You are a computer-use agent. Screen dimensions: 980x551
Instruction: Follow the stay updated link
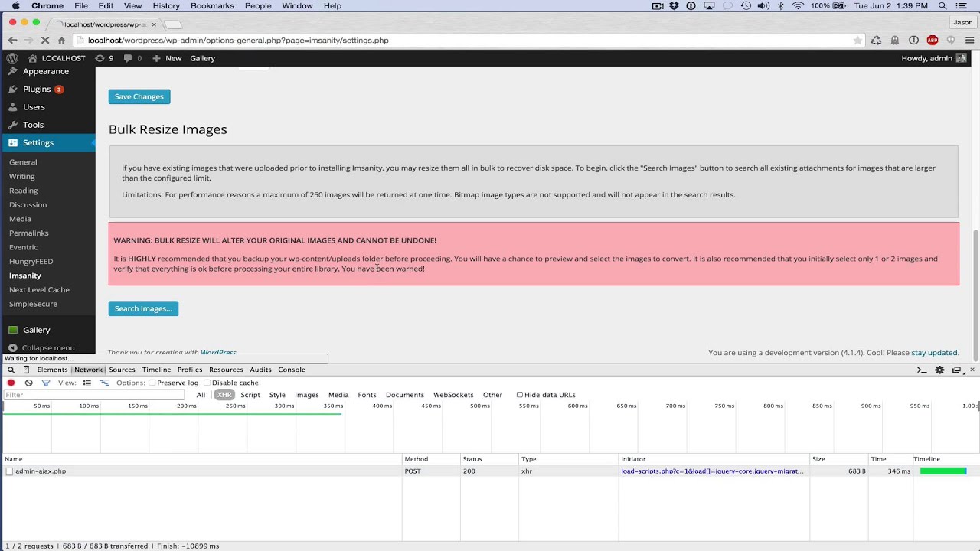pyautogui.click(x=934, y=353)
